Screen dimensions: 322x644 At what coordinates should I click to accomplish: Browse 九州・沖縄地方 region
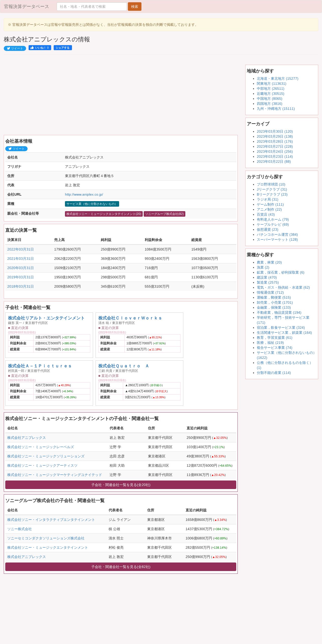point(276,109)
